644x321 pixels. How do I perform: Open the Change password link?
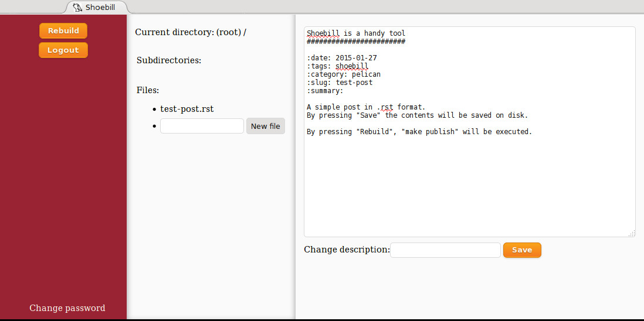[x=67, y=308]
